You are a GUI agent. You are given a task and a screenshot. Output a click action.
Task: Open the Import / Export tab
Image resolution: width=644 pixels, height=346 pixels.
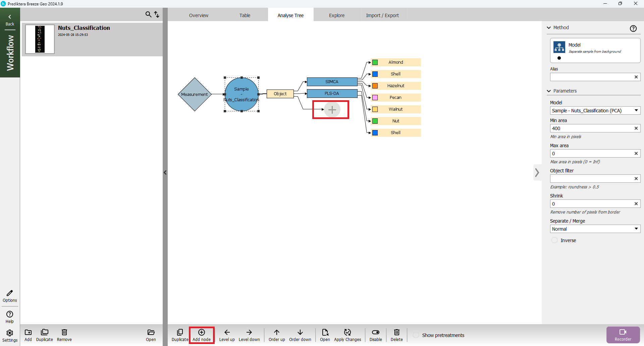pyautogui.click(x=382, y=15)
